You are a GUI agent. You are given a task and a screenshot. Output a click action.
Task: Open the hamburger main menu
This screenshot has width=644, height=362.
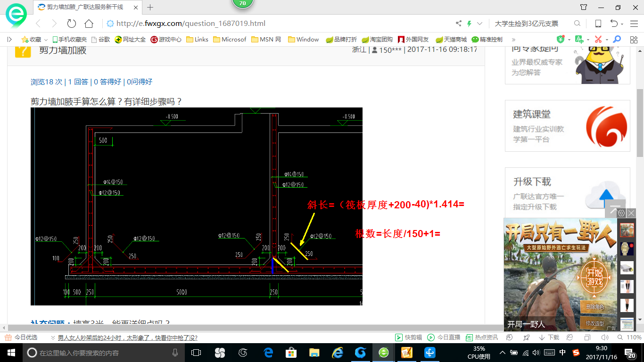tap(634, 24)
